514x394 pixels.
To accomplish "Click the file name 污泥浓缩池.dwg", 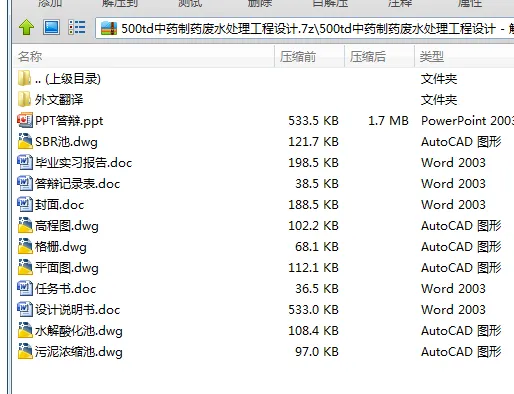I will click(x=79, y=352).
